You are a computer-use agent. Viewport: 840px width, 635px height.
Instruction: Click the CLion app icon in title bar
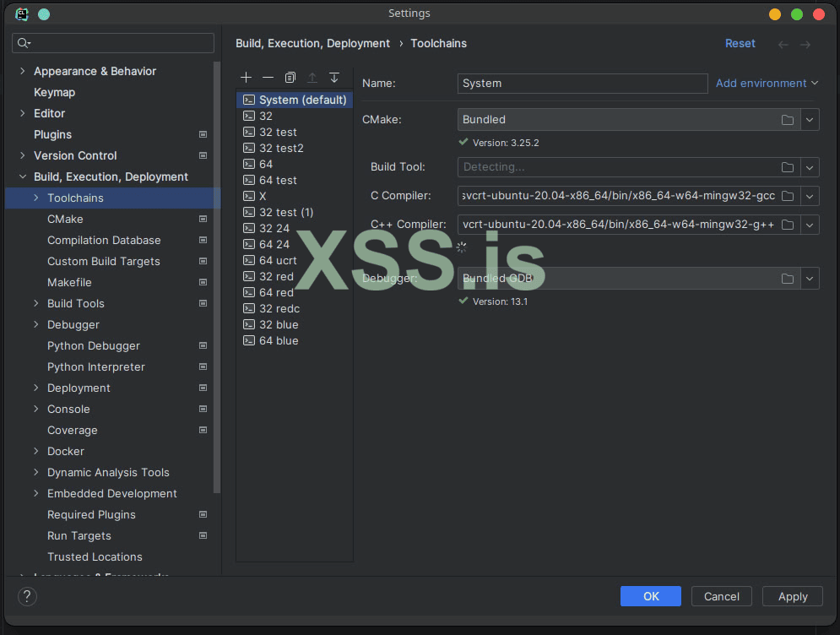[x=22, y=14]
